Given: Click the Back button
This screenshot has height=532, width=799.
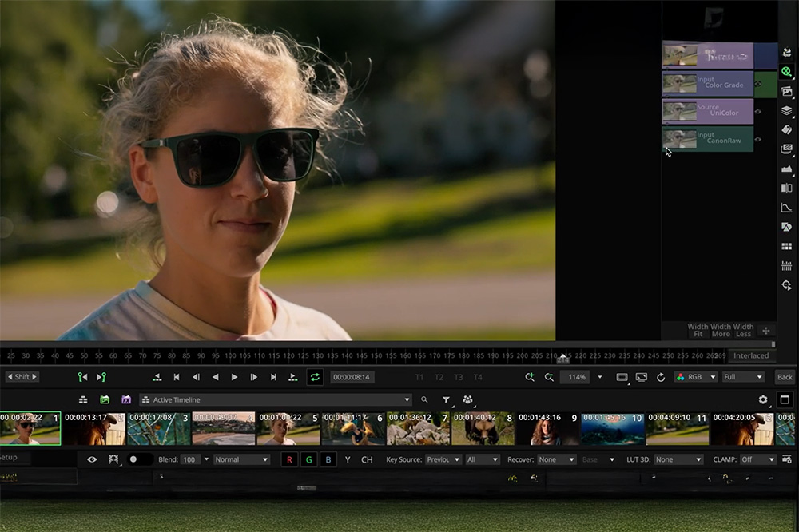Looking at the screenshot, I should [785, 377].
